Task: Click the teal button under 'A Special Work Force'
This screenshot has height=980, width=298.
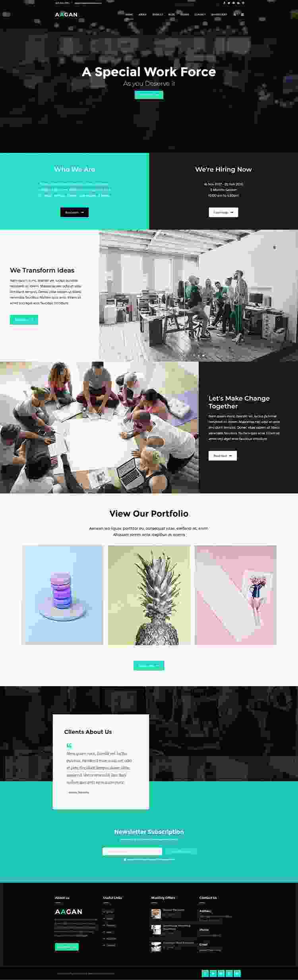Action: click(x=149, y=95)
